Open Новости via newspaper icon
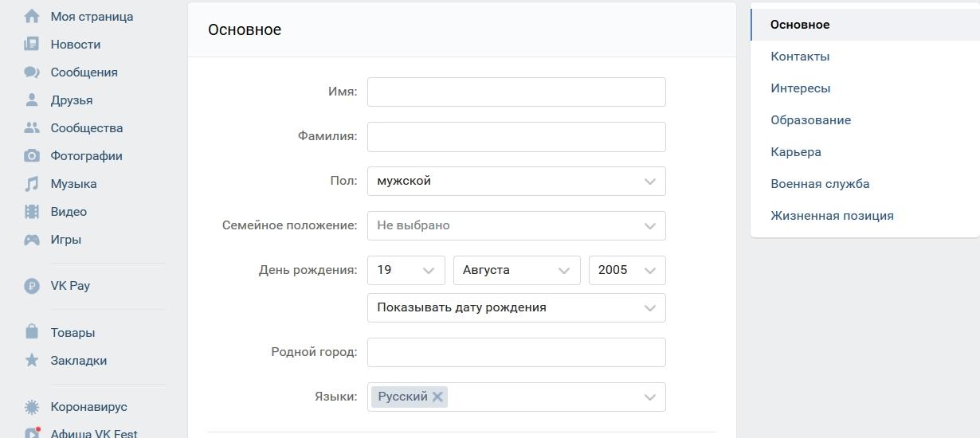The width and height of the screenshot is (980, 438). (32, 44)
